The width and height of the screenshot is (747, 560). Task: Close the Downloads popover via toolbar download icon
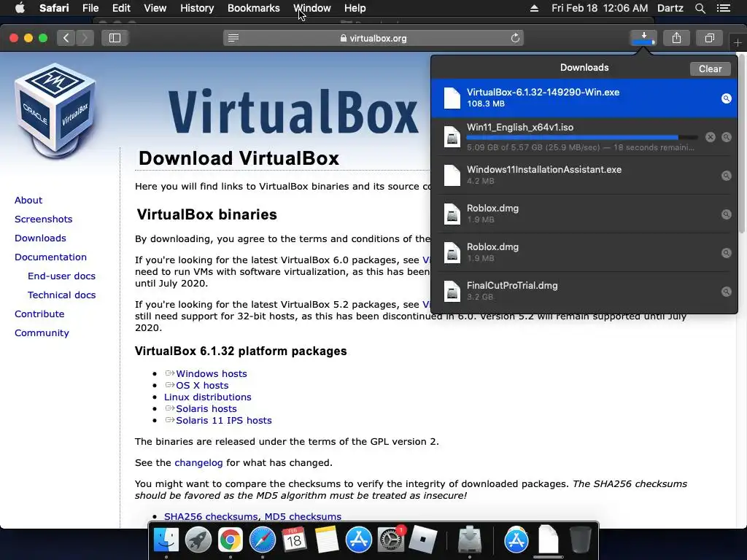click(643, 38)
